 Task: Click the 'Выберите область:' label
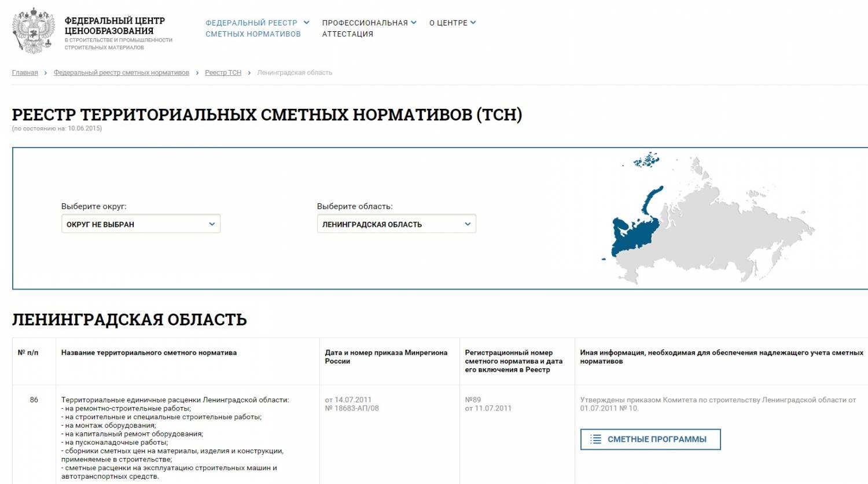(355, 206)
